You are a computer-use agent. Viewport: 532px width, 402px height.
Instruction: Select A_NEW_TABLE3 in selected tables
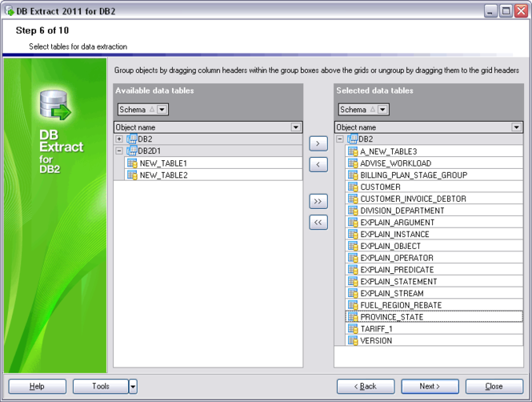[x=434, y=151]
